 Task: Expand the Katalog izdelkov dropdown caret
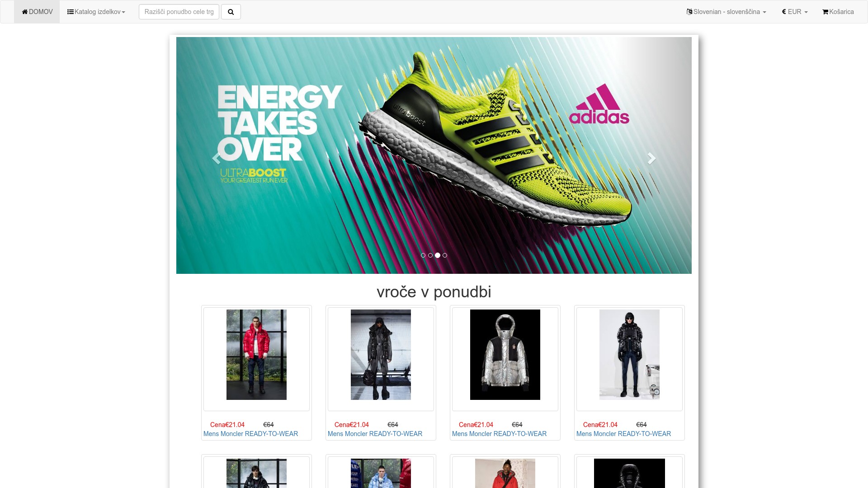click(x=123, y=12)
